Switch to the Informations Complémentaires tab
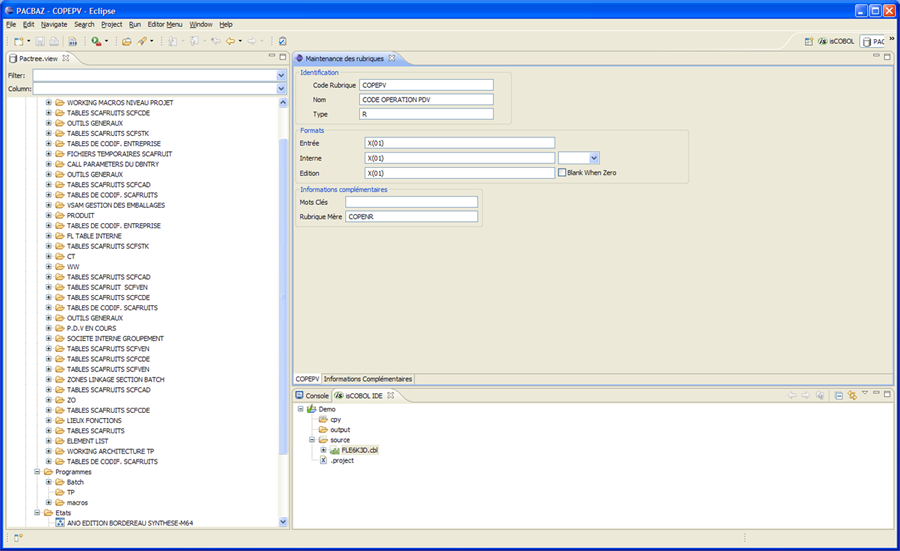This screenshot has height=551, width=900. tap(367, 379)
